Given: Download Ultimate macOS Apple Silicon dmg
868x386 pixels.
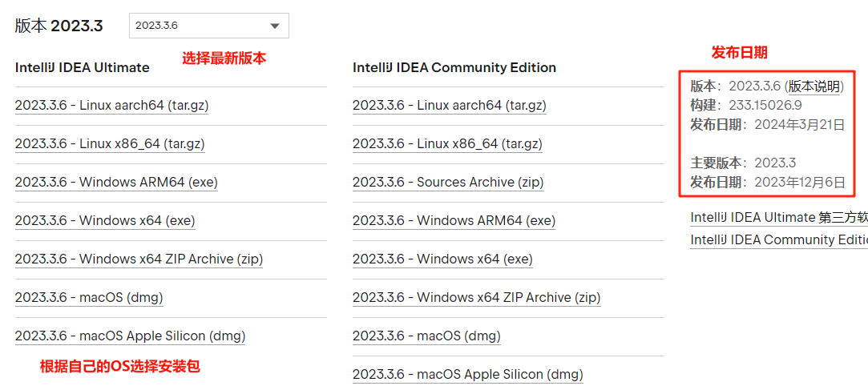Looking at the screenshot, I should pos(130,336).
